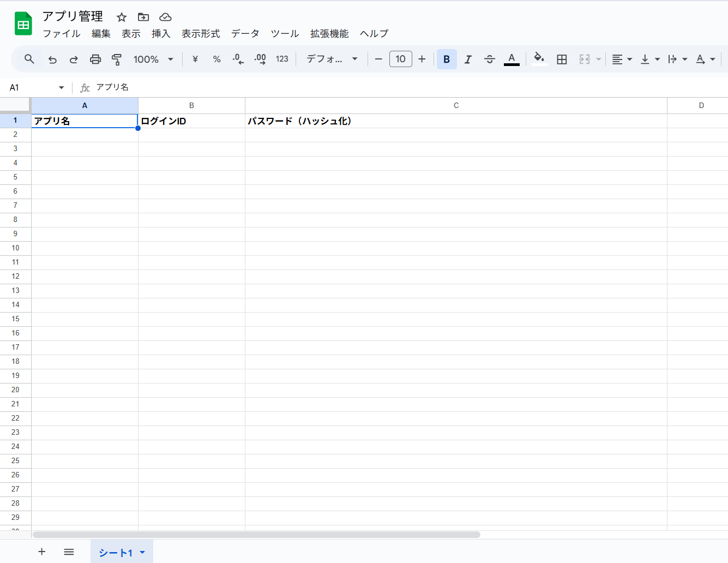The height and width of the screenshot is (563, 728).
Task: Toggle strikethrough formatting
Action: tap(490, 59)
